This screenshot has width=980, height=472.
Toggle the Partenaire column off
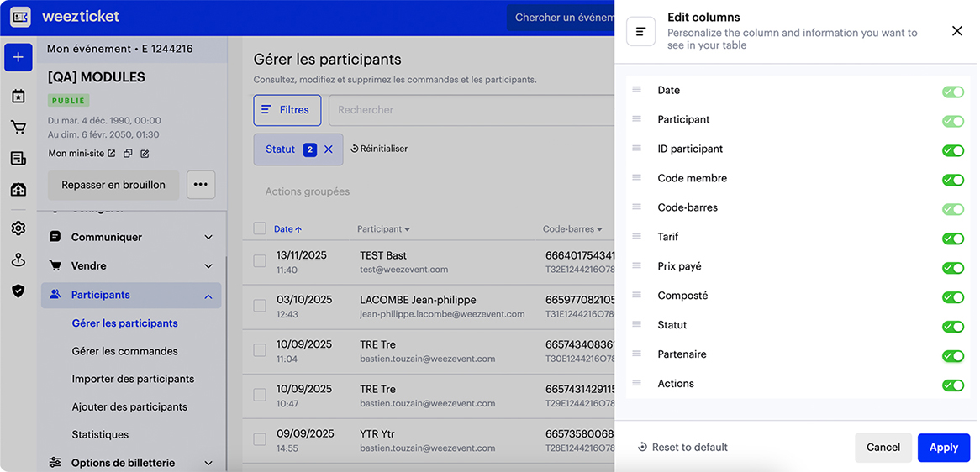click(x=952, y=356)
